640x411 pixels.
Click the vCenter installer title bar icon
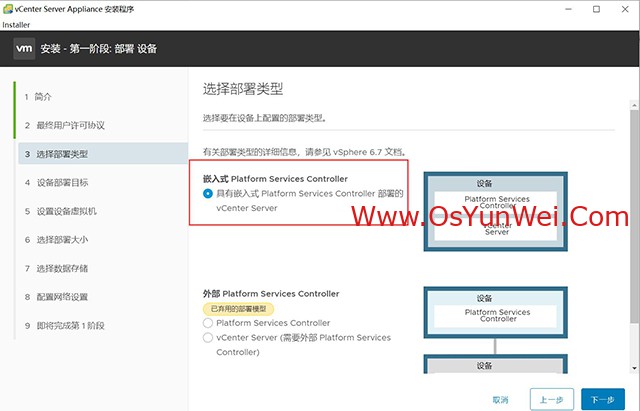coord(8,9)
